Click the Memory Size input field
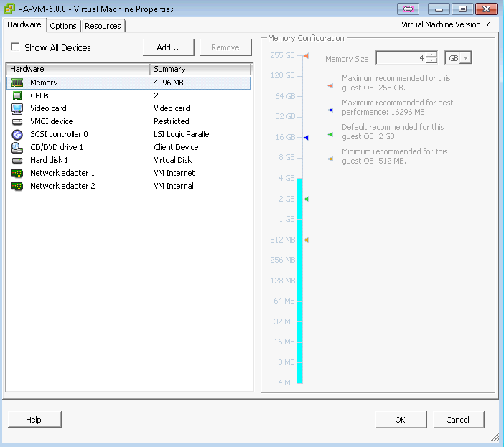Viewport: 504px width, 447px height. [401, 58]
